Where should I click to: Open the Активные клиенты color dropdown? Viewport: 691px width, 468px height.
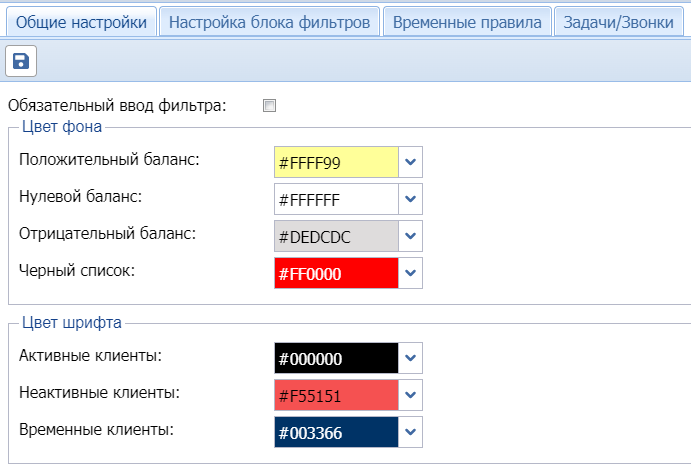point(410,358)
